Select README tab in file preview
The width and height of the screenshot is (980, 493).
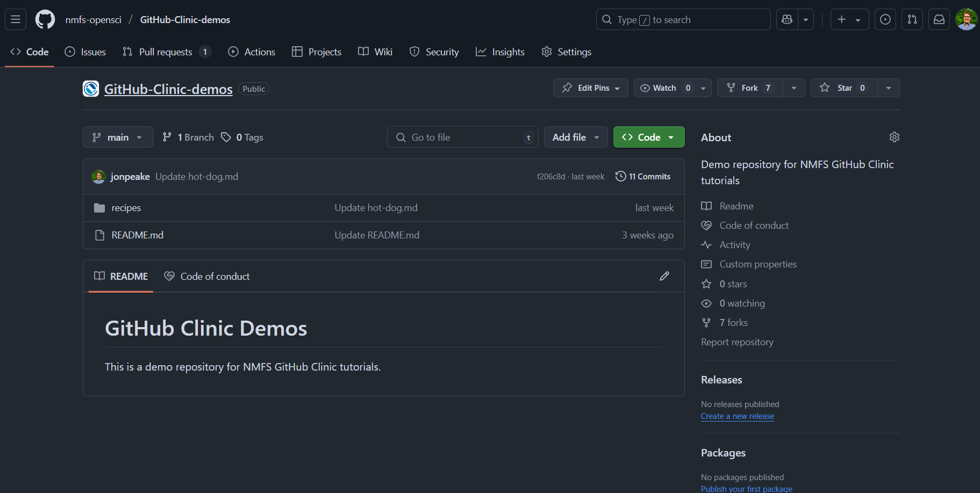(x=121, y=276)
